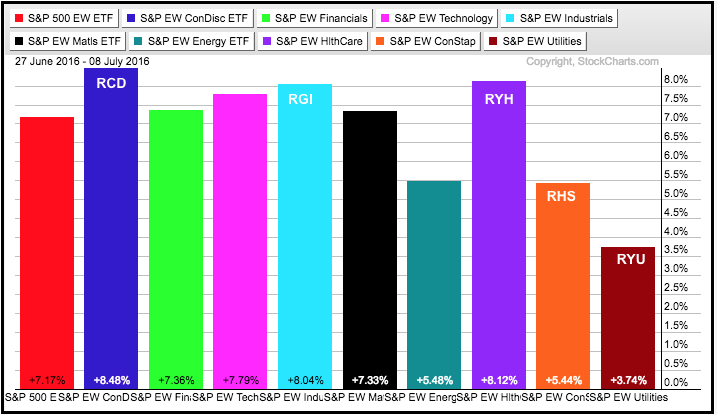Toggle the S&P EW Industrials legend item

(559, 18)
